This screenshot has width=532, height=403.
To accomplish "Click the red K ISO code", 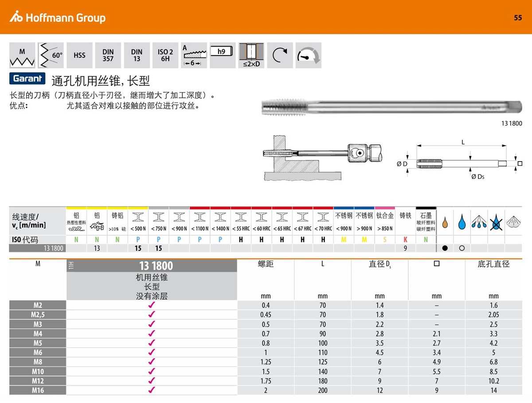I will pos(405,240).
